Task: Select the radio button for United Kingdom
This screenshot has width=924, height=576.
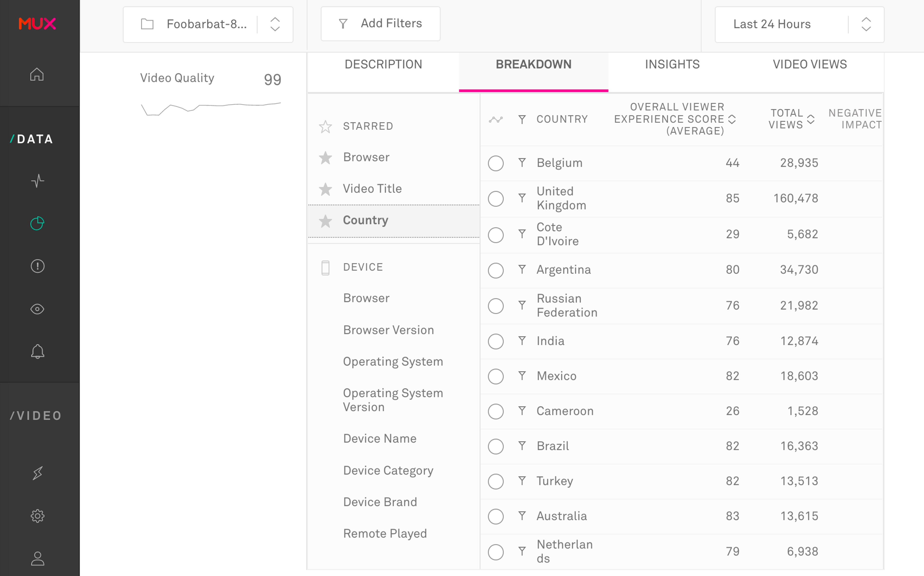Action: click(x=496, y=198)
